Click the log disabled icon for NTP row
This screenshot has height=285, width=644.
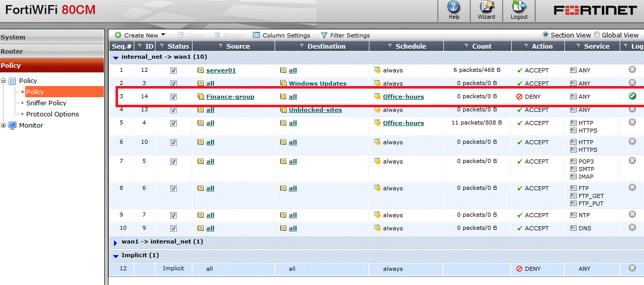click(632, 214)
